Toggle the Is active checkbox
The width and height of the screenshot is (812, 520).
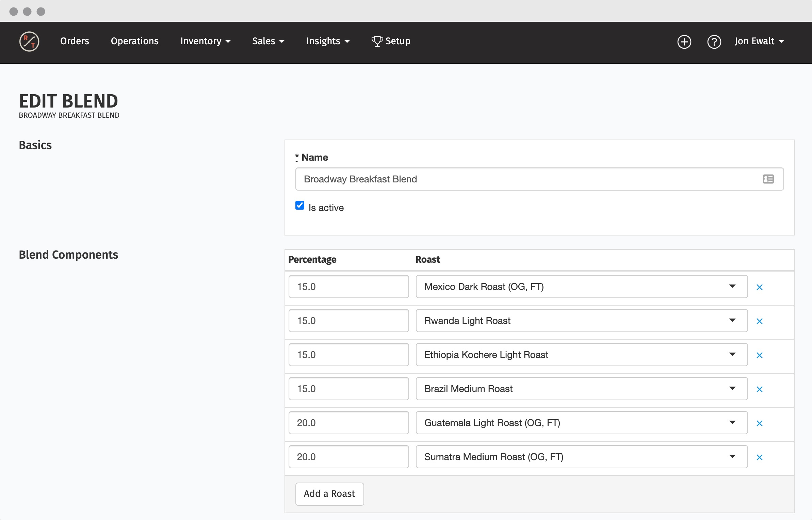pyautogui.click(x=300, y=206)
